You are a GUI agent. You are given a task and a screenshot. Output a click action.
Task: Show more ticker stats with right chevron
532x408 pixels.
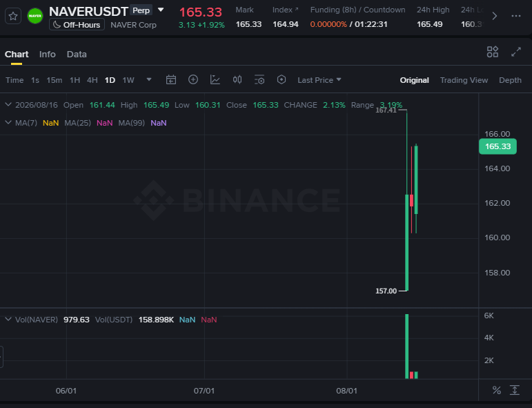(x=494, y=16)
